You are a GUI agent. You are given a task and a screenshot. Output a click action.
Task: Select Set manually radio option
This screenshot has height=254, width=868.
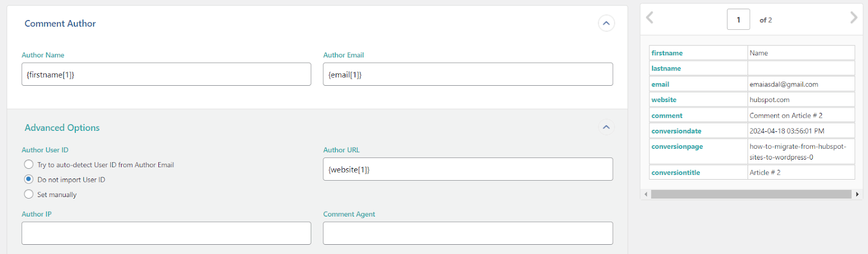pyautogui.click(x=29, y=194)
